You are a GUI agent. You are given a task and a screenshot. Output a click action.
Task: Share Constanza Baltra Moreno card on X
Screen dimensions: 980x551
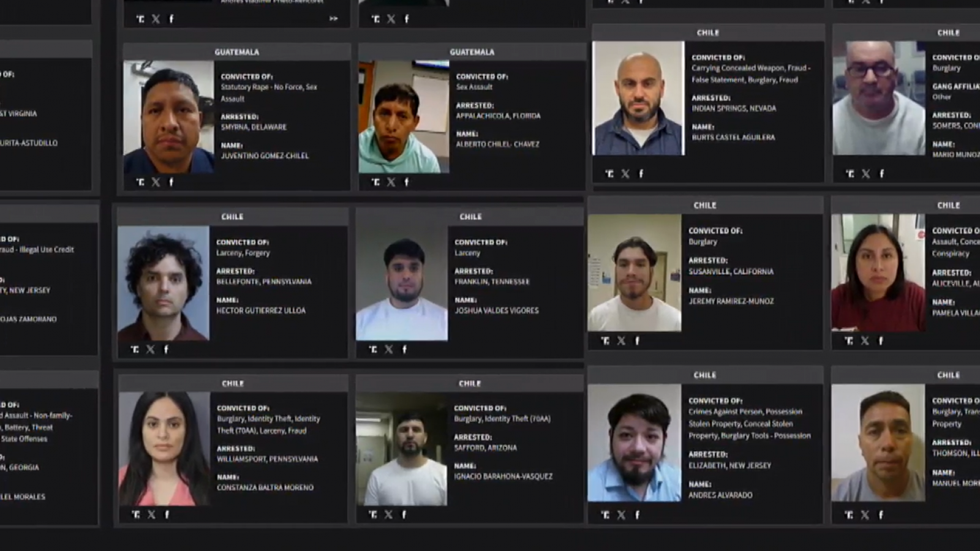151,514
